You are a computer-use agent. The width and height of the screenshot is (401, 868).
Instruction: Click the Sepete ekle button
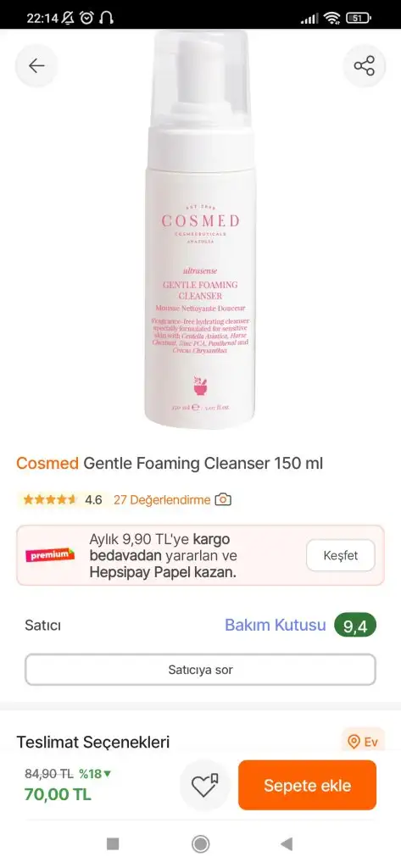pos(308,785)
